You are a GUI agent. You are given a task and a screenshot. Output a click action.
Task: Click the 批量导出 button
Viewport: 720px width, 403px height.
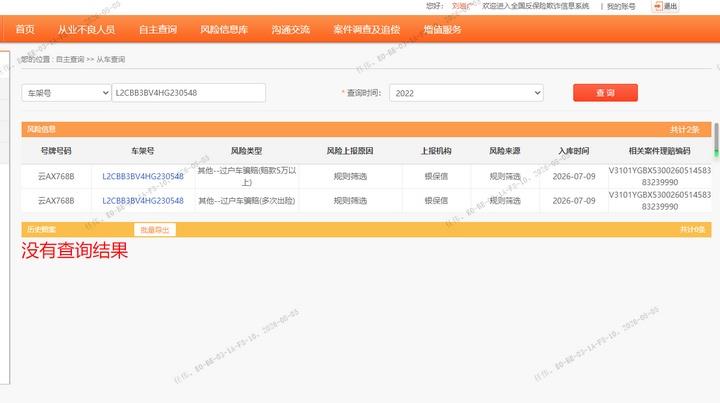pyautogui.click(x=155, y=229)
